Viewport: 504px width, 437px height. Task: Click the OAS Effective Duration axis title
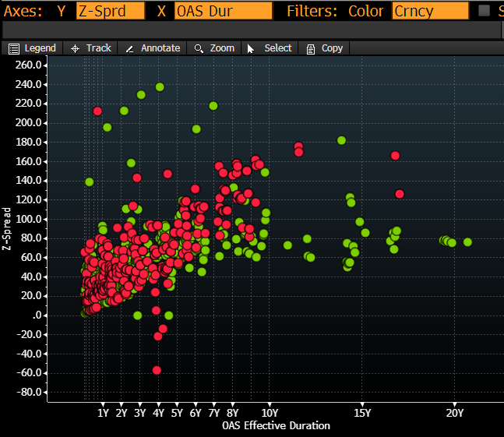(276, 425)
